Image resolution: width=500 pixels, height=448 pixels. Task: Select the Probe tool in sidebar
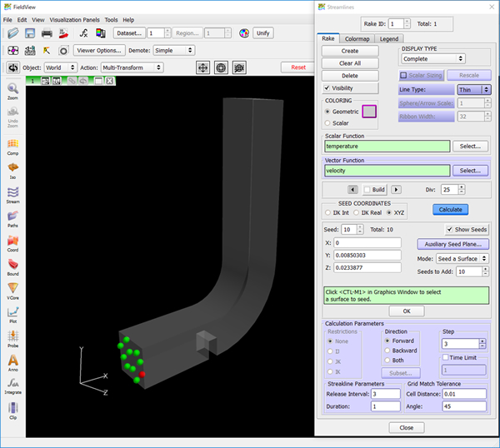[x=12, y=336]
